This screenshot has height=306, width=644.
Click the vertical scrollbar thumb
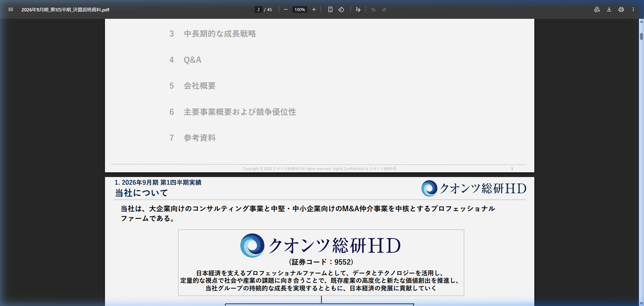tap(641, 36)
